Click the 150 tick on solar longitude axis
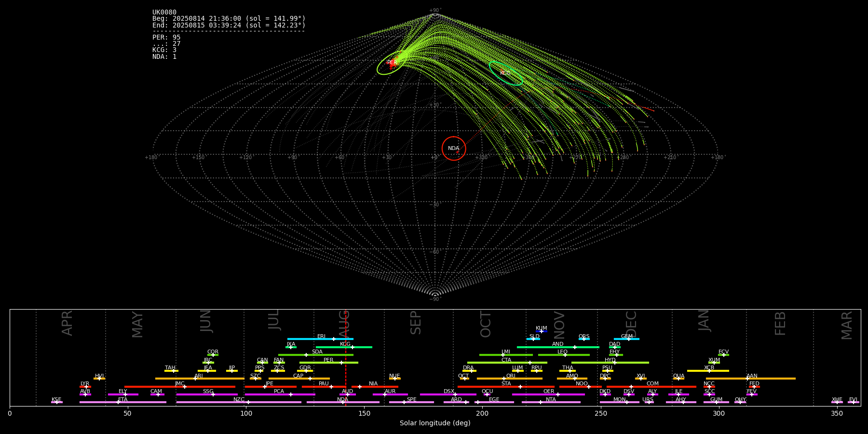The width and height of the screenshot is (868, 434). pos(364,414)
